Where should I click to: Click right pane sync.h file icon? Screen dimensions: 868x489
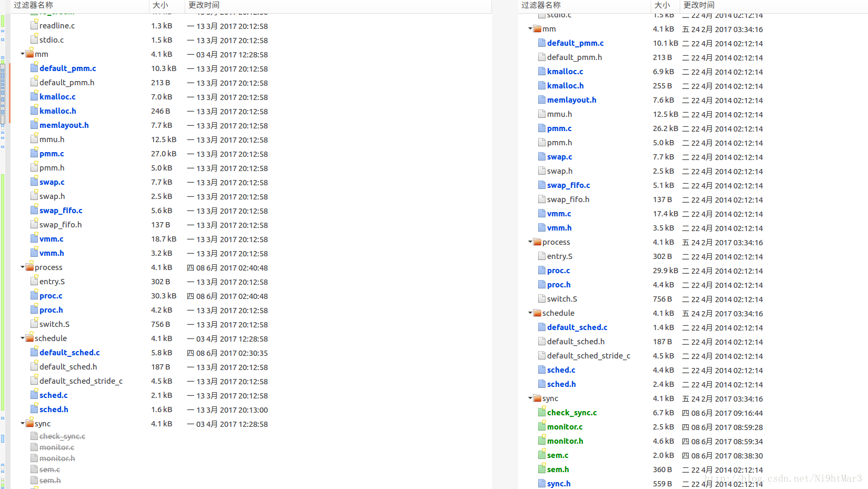tap(542, 483)
